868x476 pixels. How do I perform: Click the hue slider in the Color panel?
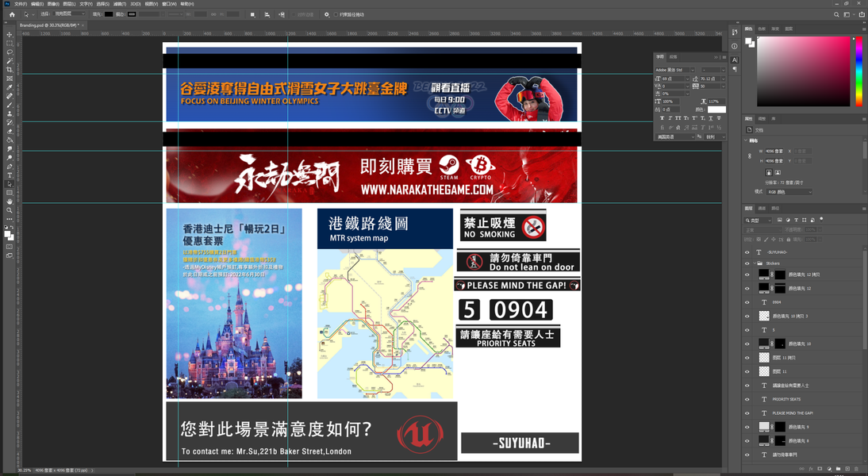tap(858, 71)
